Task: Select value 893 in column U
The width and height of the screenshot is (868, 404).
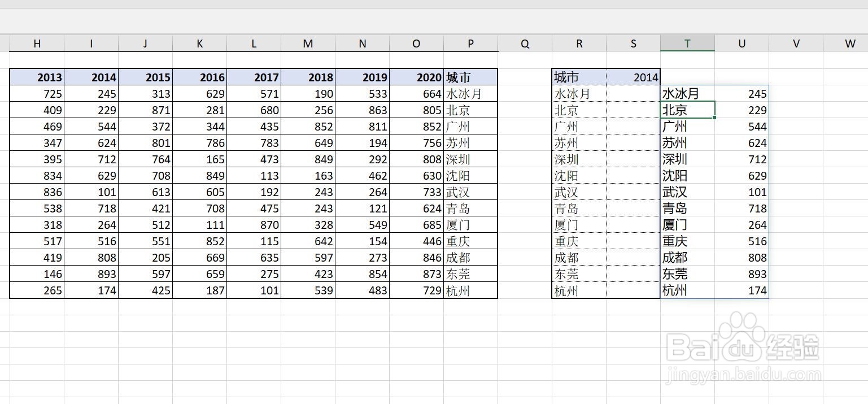Action: click(x=741, y=274)
